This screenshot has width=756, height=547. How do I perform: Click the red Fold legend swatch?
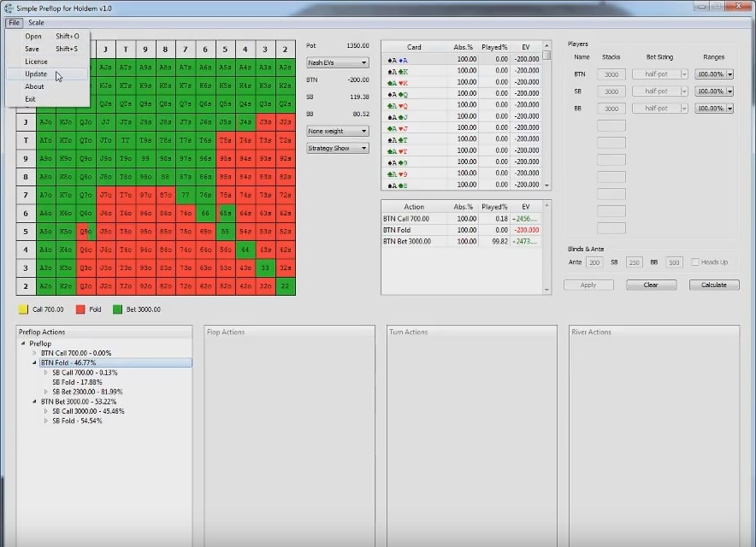(x=80, y=309)
